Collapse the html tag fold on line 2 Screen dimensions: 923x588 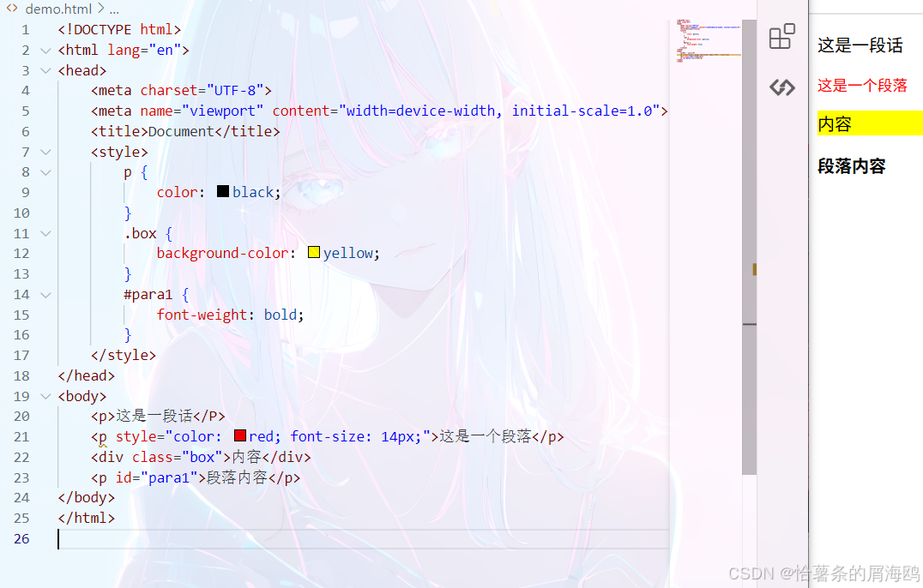pos(45,51)
